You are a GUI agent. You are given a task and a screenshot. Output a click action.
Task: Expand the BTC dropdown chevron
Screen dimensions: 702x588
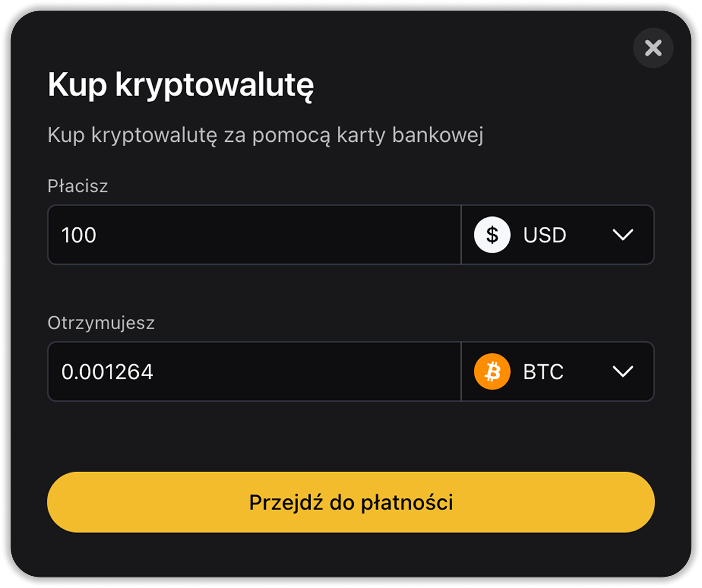point(623,372)
